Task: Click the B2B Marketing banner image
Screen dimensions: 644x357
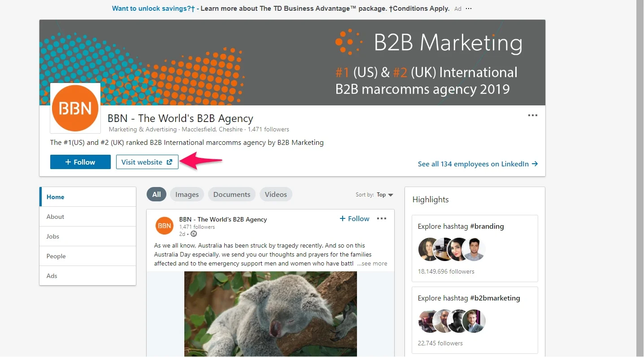Action: [x=292, y=62]
